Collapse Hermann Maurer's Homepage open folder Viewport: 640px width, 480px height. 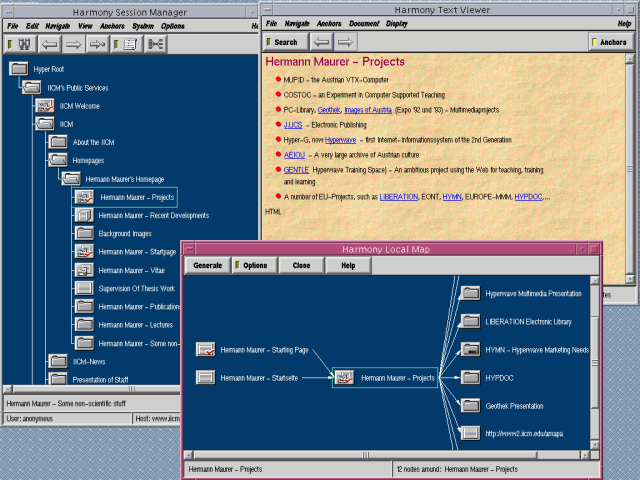(71, 179)
